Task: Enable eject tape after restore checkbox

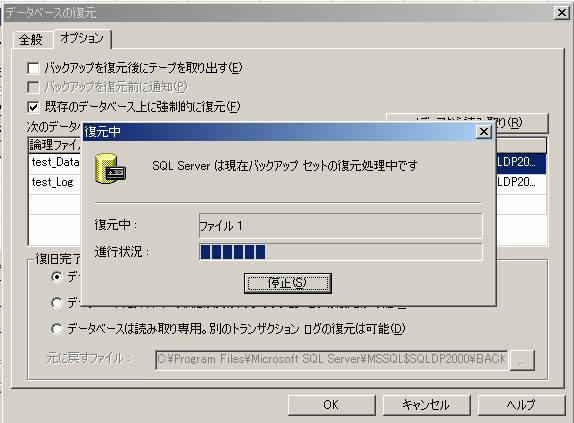Action: (33, 68)
